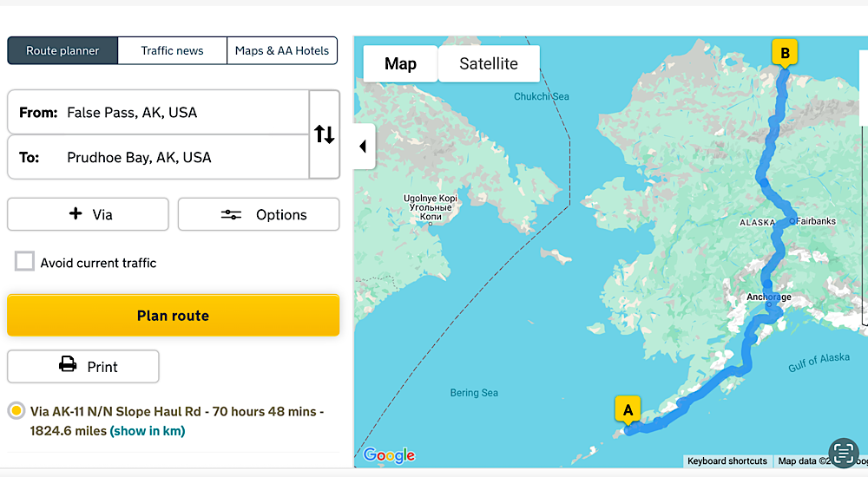
Task: Expand route Options settings
Action: point(259,214)
